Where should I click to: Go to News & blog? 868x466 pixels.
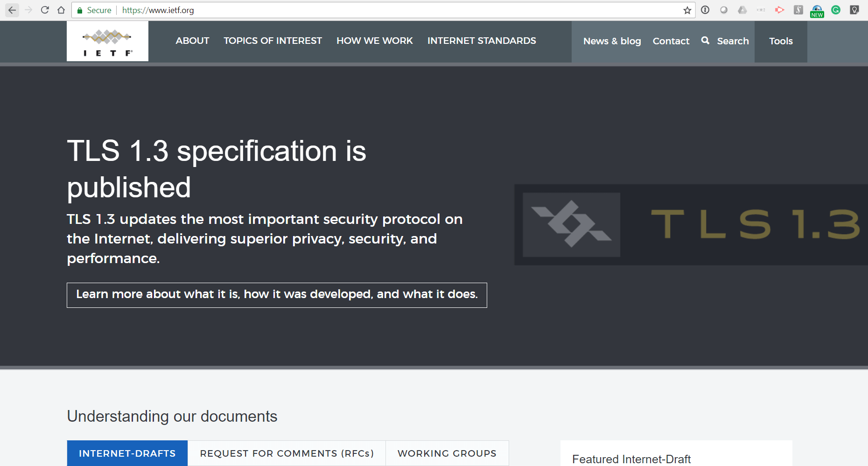click(612, 42)
